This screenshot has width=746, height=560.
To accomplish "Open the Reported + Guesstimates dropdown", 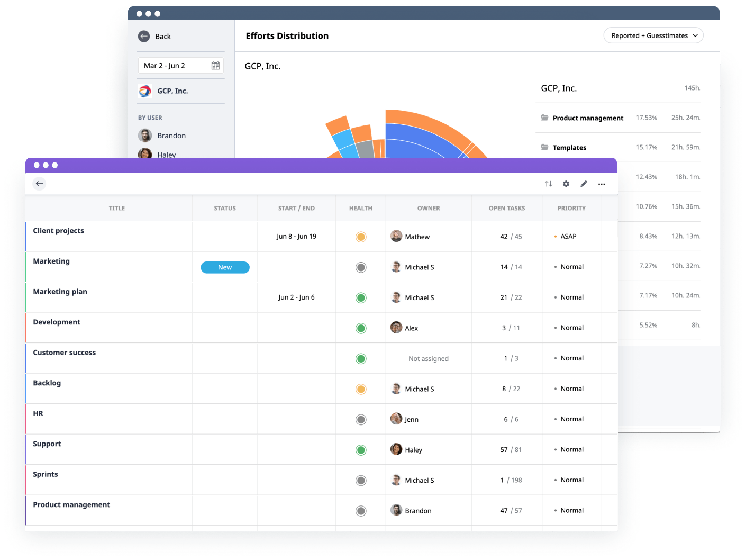I will tap(653, 35).
